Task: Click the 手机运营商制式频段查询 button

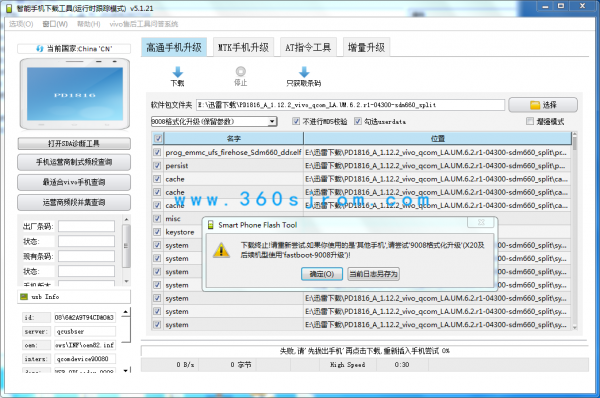Action: point(74,162)
